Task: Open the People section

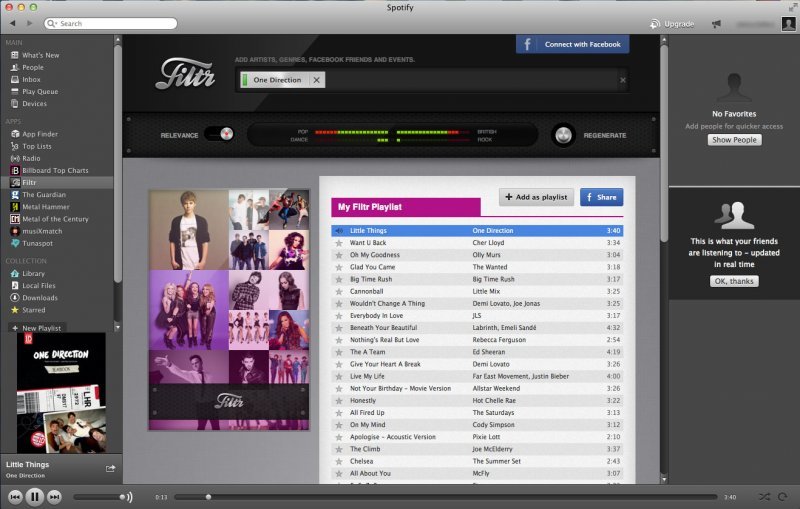Action: click(33, 67)
